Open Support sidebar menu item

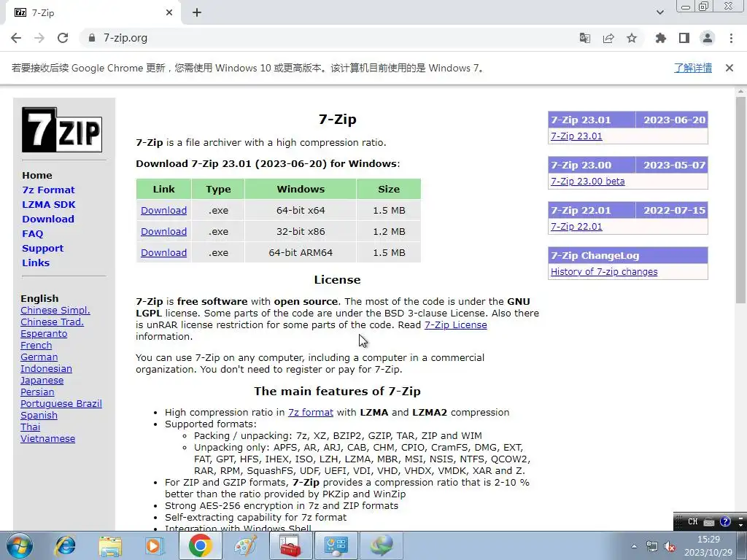click(x=43, y=248)
